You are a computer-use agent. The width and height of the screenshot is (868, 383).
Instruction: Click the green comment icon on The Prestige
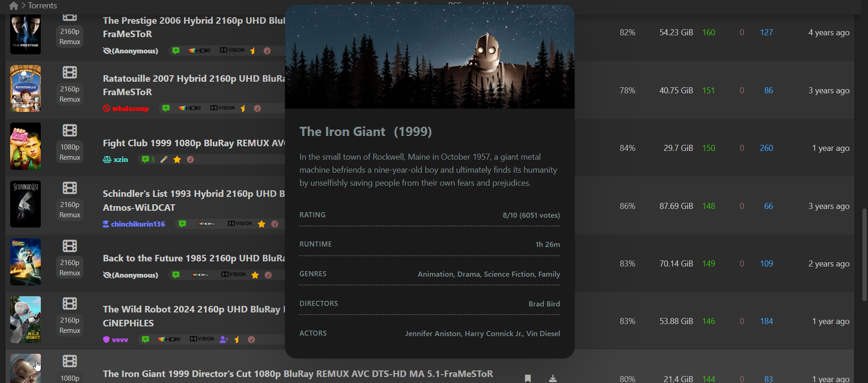point(176,51)
